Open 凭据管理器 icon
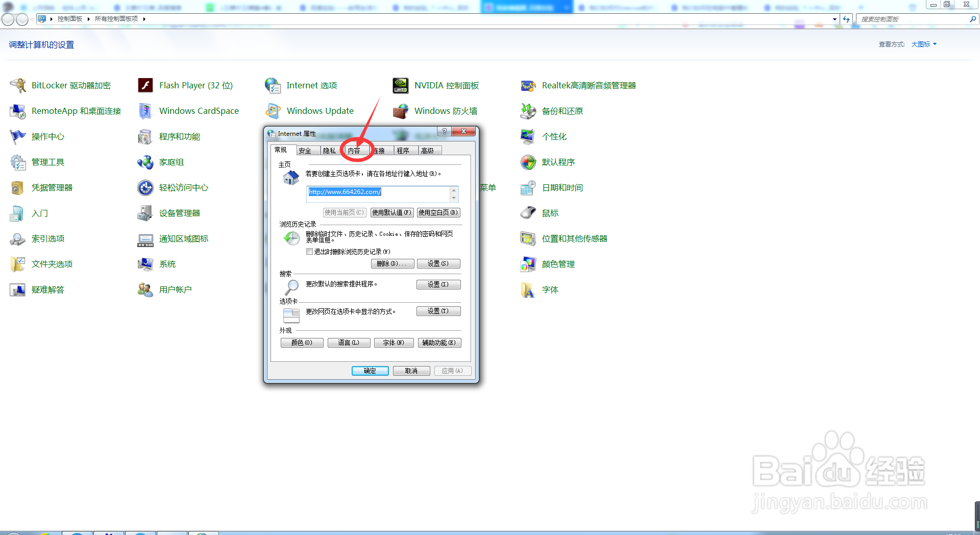 click(18, 187)
